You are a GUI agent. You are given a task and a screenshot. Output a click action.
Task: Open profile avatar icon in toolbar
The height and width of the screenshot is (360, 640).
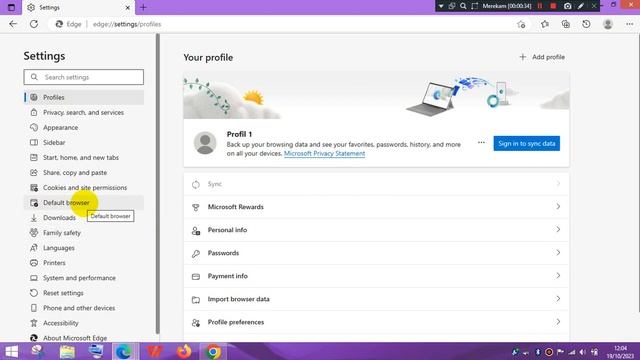(x=608, y=24)
